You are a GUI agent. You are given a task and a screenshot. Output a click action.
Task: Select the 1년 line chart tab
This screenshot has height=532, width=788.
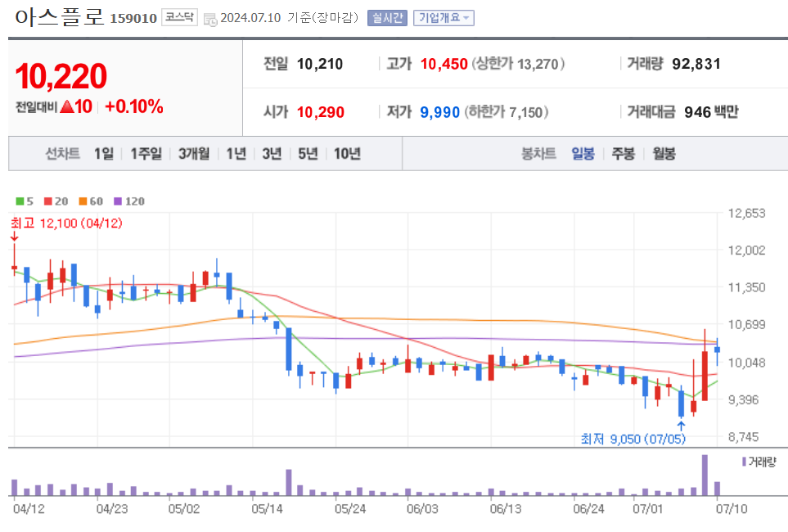pyautogui.click(x=236, y=153)
